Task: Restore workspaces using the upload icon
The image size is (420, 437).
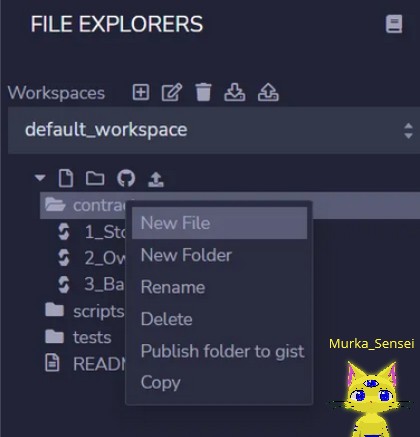Action: 268,92
